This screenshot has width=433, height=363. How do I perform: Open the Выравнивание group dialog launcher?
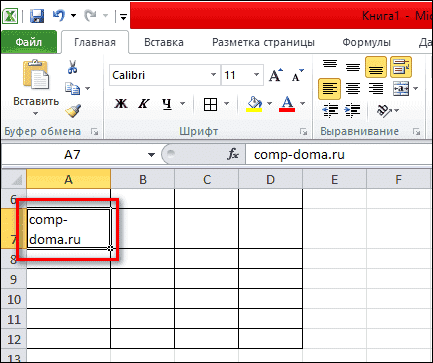416,132
